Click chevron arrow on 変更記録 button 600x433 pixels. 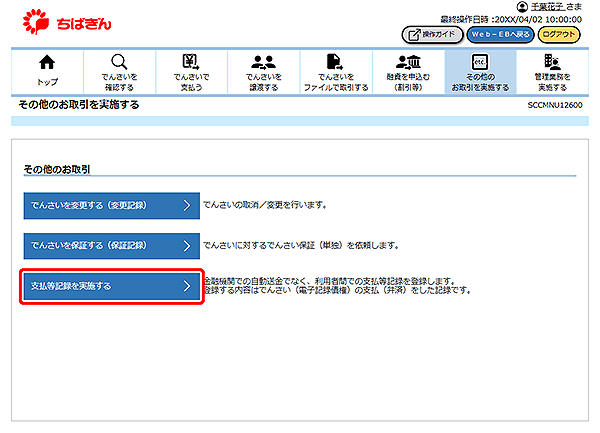[x=186, y=205]
